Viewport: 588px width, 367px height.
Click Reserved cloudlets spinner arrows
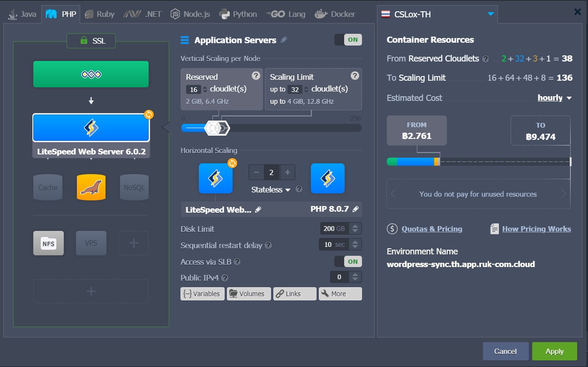pos(204,89)
